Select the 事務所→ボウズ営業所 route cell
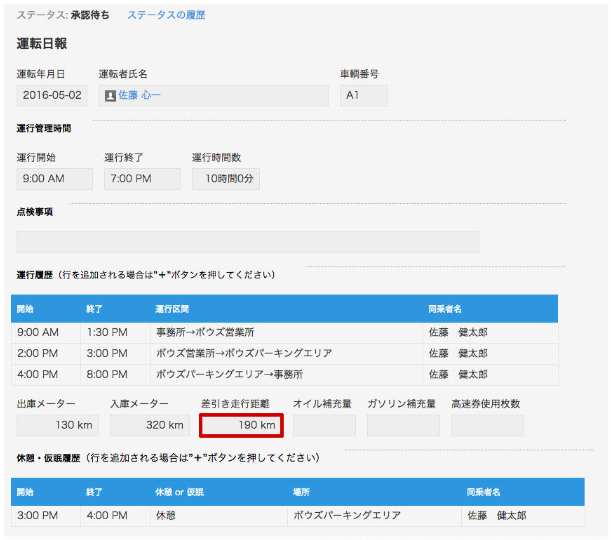 [x=205, y=332]
